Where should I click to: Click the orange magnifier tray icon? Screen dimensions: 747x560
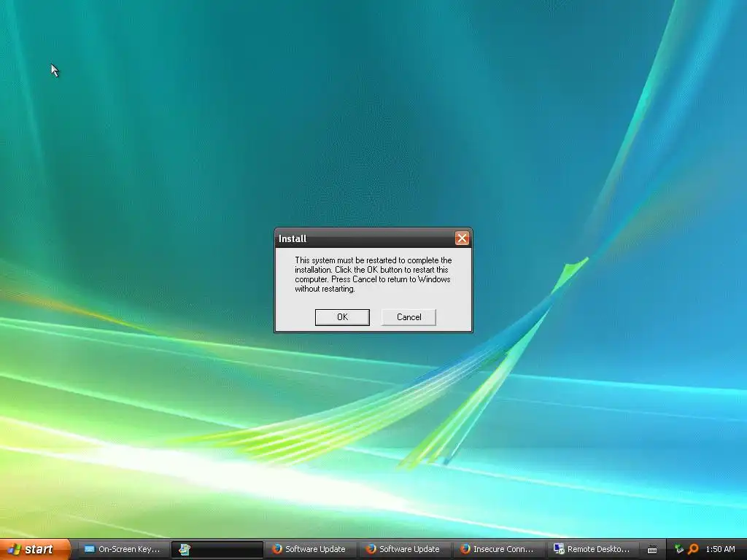(693, 549)
